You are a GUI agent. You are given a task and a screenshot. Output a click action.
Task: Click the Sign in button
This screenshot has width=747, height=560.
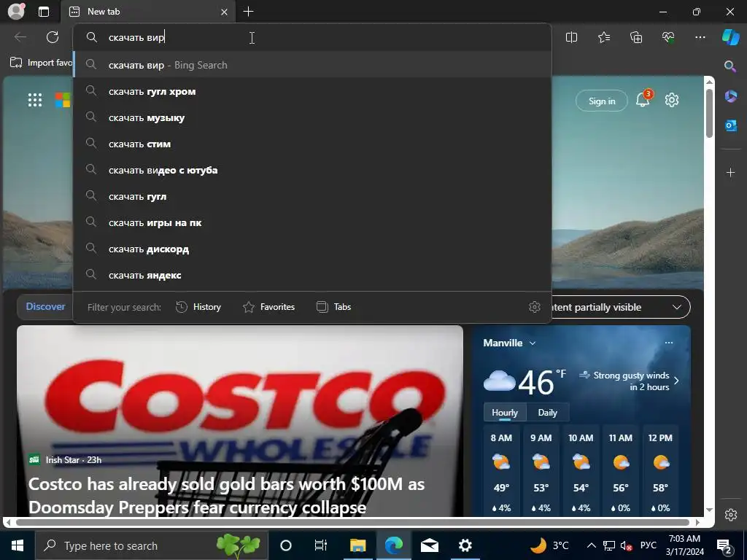tap(602, 101)
